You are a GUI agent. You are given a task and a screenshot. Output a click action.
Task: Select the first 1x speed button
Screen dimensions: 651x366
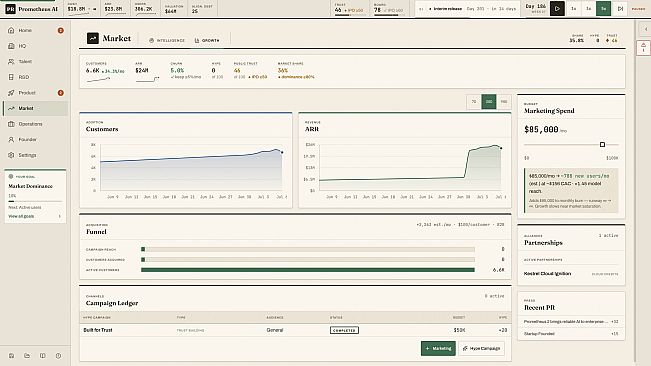574,9
